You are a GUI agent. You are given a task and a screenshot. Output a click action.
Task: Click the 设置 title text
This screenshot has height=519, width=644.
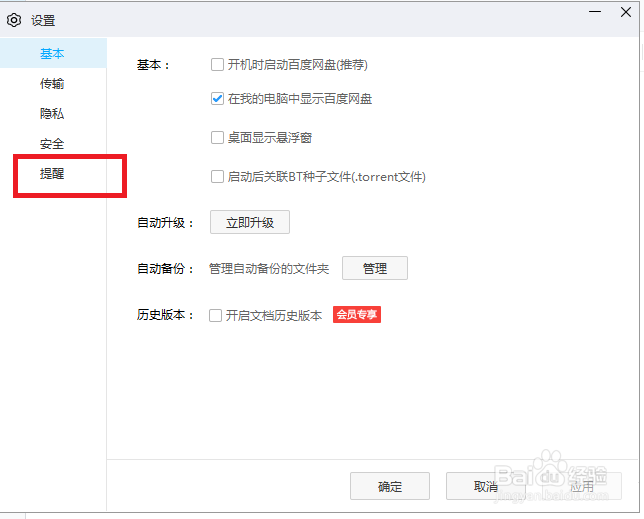pos(43,20)
